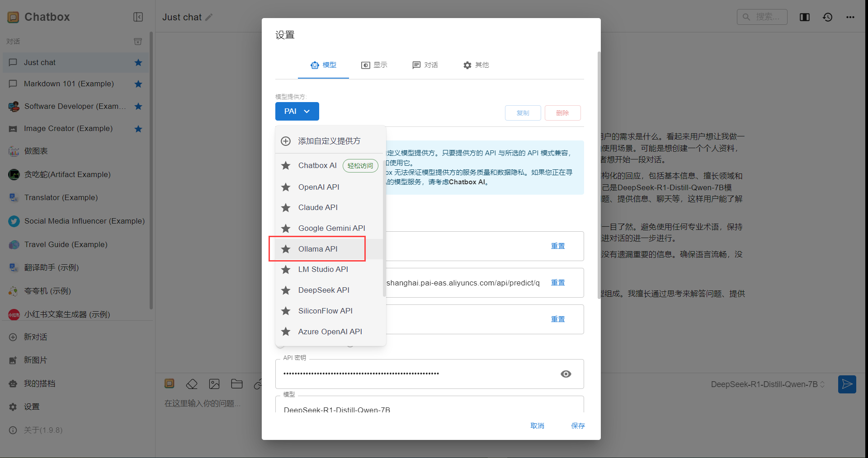The height and width of the screenshot is (458, 868).
Task: Unstar the Just chat conversation
Action: coord(138,62)
